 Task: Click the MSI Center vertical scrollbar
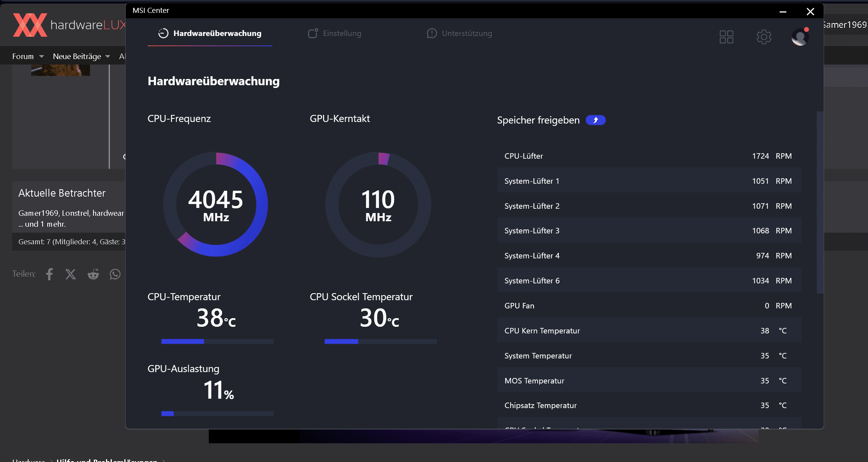[x=820, y=202]
